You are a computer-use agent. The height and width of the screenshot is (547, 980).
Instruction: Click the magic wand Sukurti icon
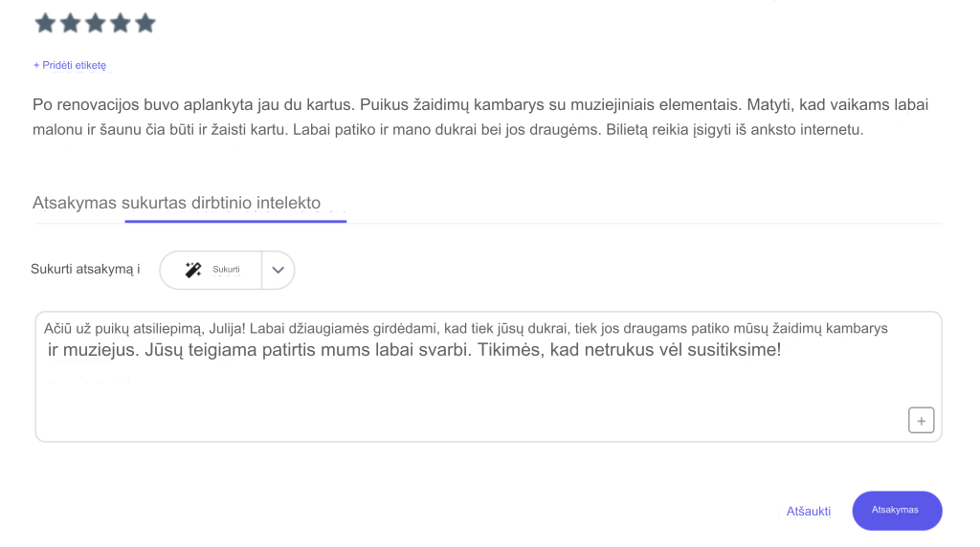coord(193,270)
